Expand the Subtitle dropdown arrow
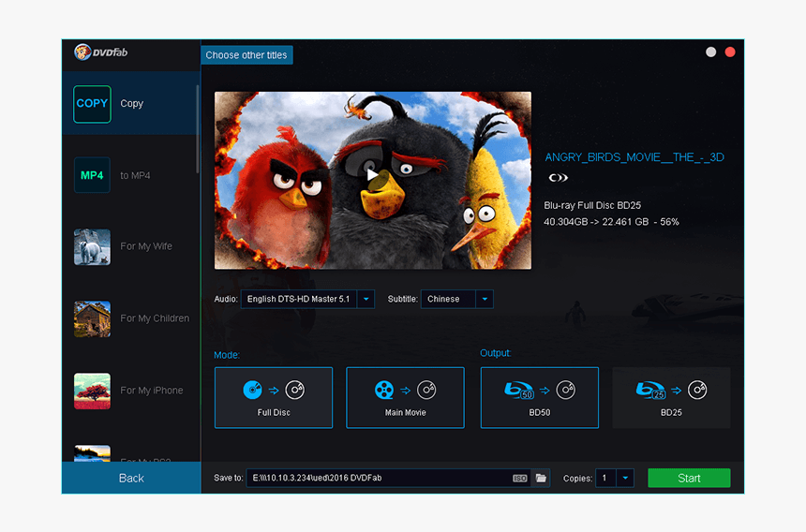806x532 pixels. click(x=485, y=299)
